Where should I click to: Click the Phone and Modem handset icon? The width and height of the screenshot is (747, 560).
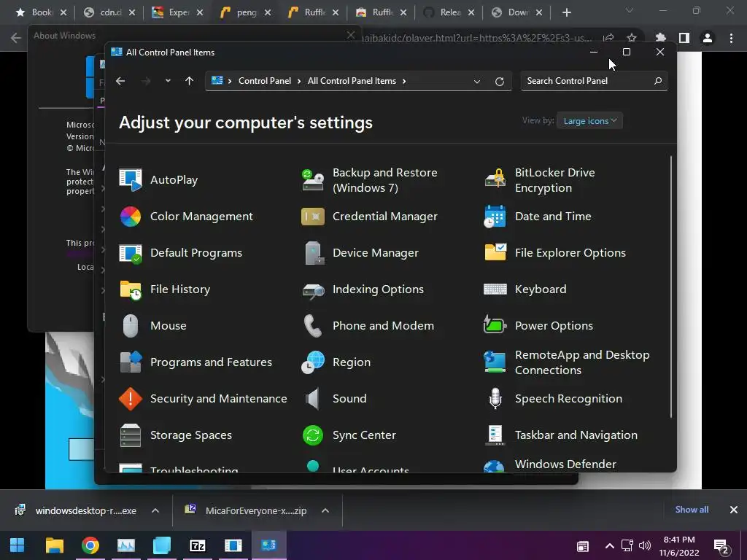pyautogui.click(x=312, y=326)
